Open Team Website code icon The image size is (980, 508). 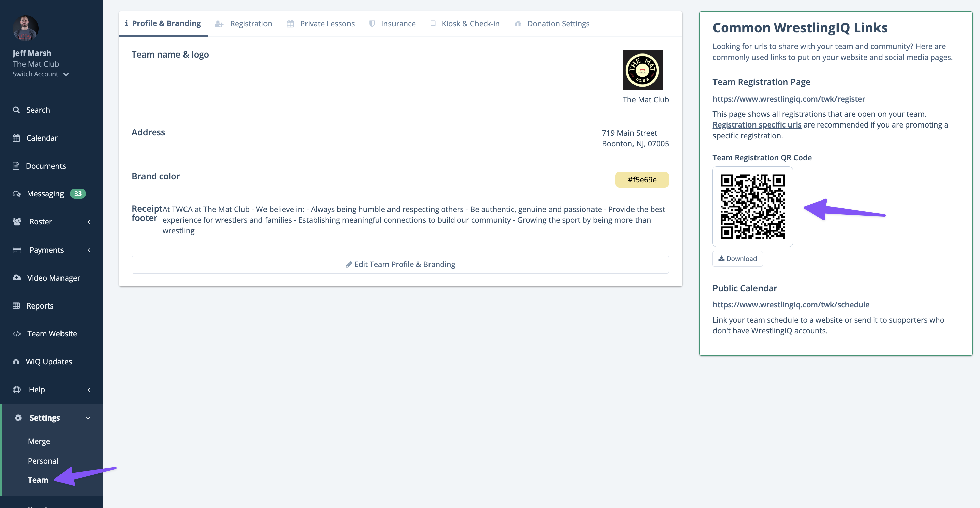tap(17, 334)
